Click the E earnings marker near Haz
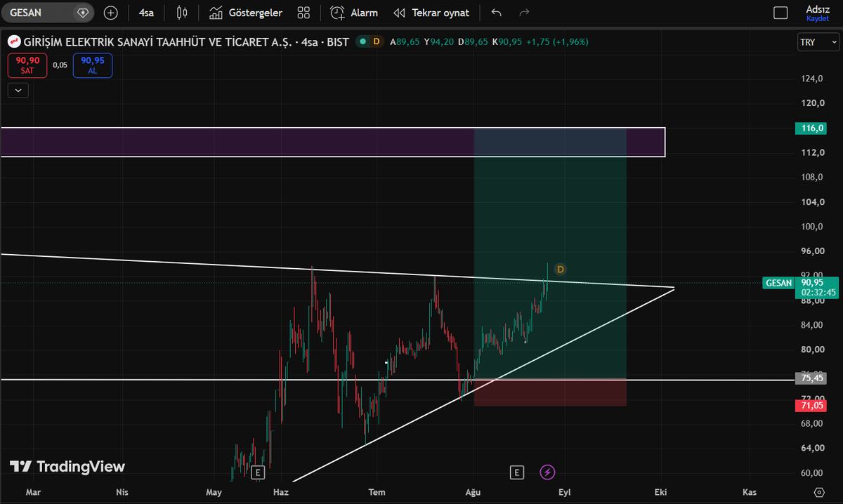This screenshot has width=843, height=504. pyautogui.click(x=258, y=472)
